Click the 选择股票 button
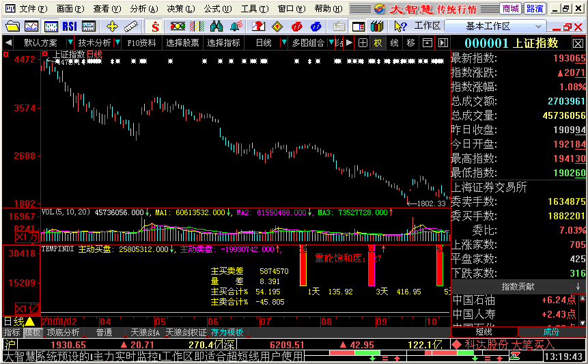This screenshot has height=364, width=588. click(x=182, y=43)
